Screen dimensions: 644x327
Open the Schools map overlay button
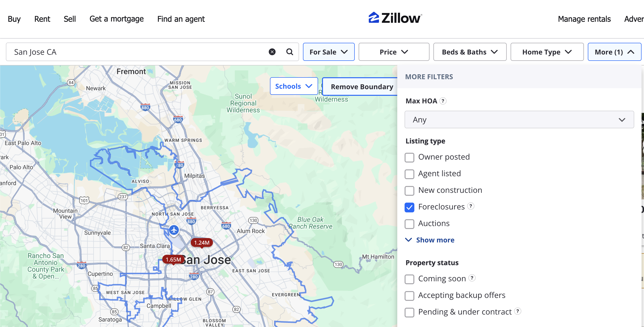coord(294,86)
